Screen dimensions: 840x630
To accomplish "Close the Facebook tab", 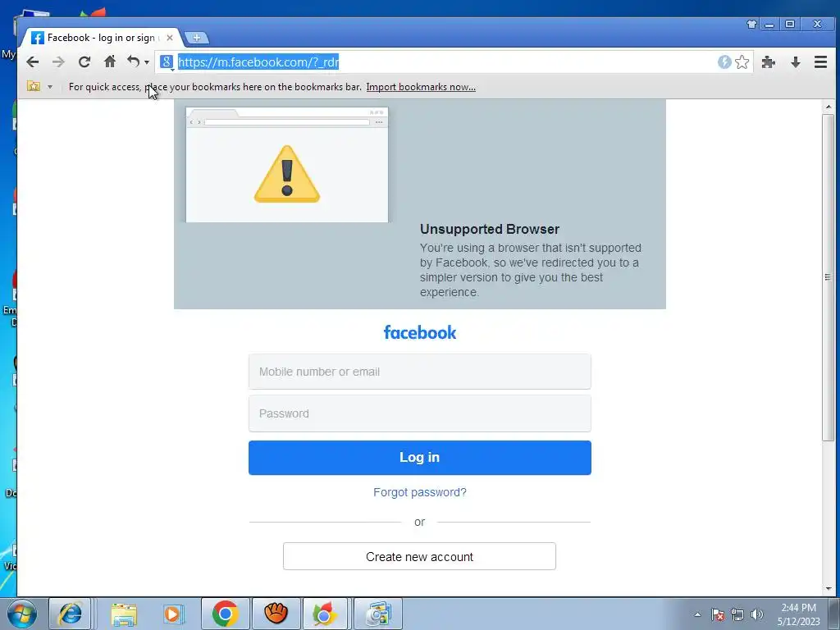I will pyautogui.click(x=169, y=38).
